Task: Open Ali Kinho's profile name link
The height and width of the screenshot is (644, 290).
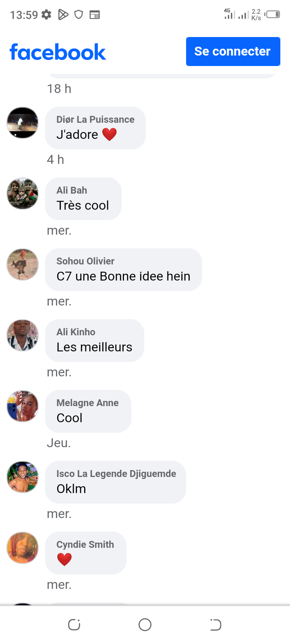Action: click(76, 332)
